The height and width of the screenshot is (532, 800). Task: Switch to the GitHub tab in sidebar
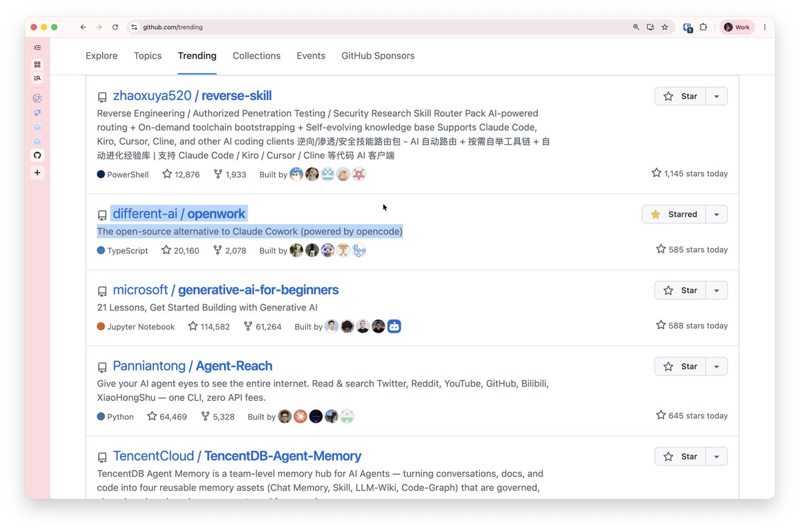[x=37, y=155]
